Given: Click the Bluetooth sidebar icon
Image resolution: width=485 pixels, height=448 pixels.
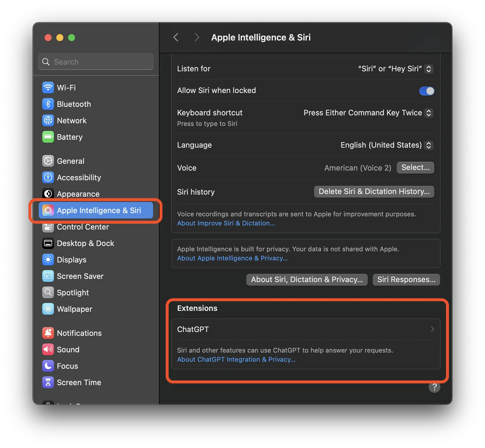Looking at the screenshot, I should (48, 104).
